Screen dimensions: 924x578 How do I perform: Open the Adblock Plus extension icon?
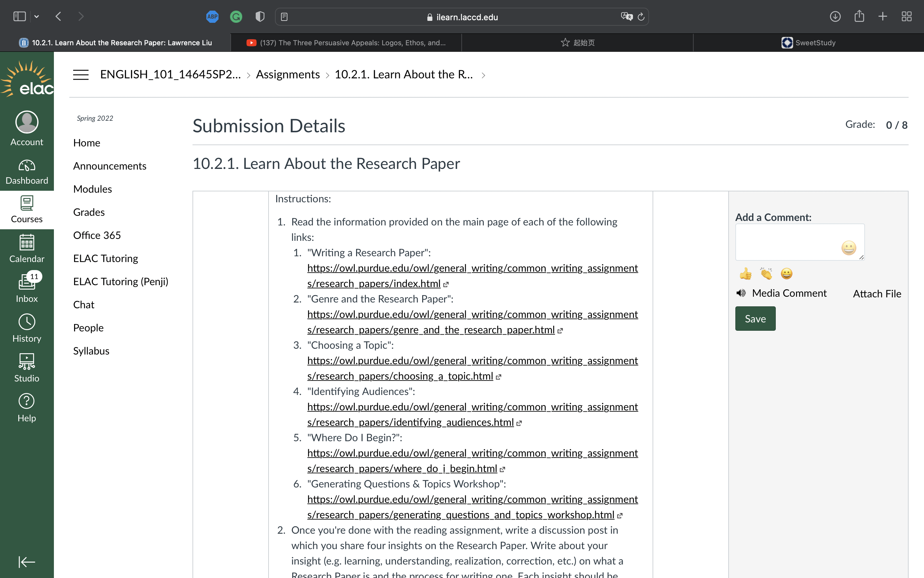coord(212,16)
